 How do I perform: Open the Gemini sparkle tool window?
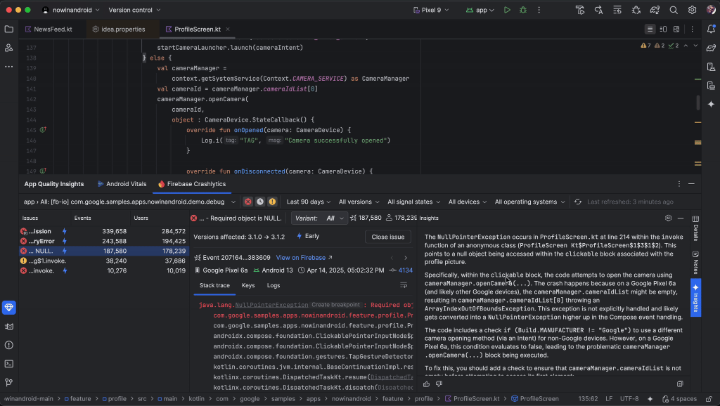tap(711, 104)
